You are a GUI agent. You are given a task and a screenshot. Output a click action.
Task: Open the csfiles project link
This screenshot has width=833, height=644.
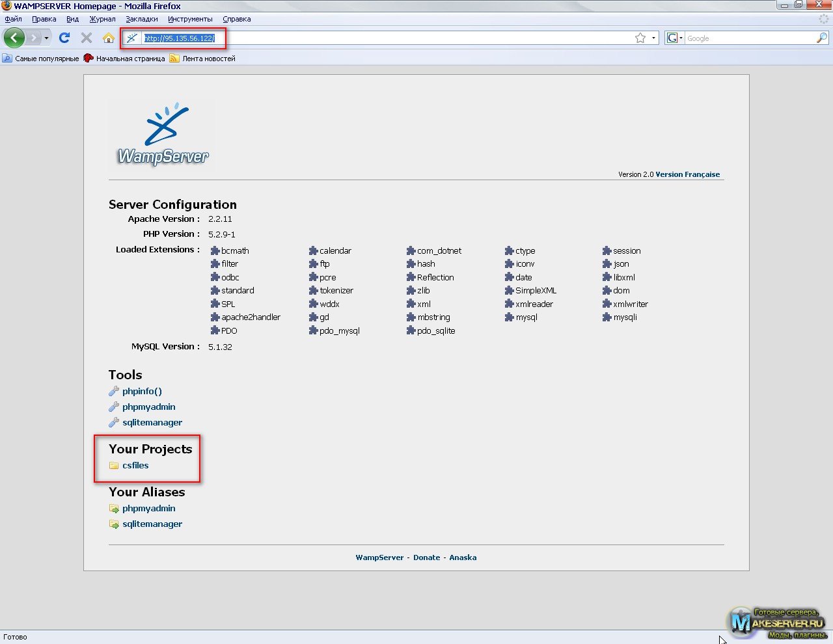[135, 465]
